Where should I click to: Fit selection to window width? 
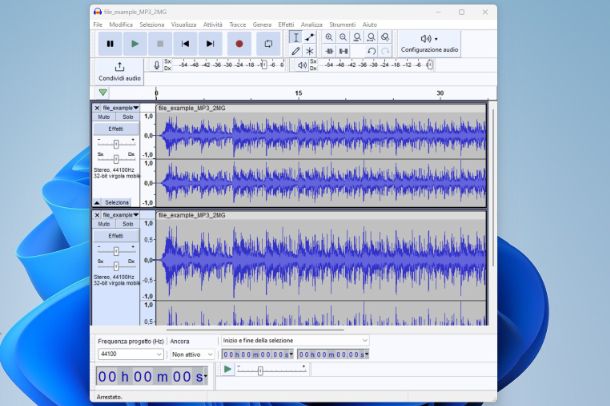coord(357,37)
